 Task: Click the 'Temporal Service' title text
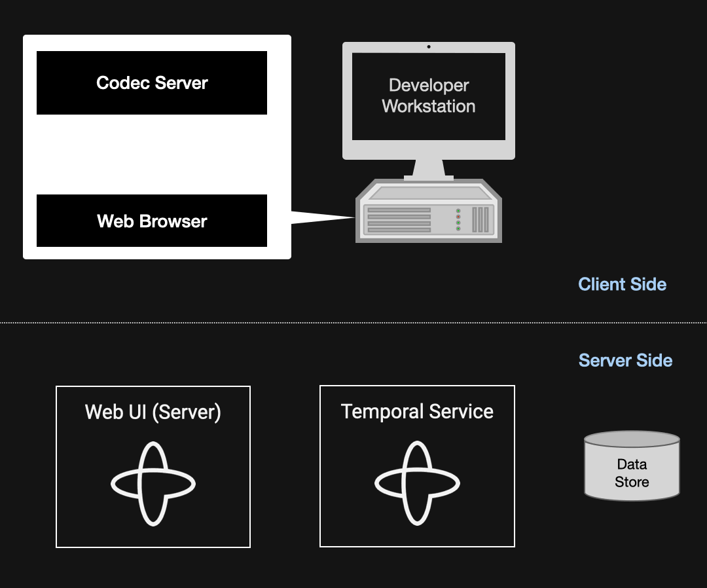(417, 411)
